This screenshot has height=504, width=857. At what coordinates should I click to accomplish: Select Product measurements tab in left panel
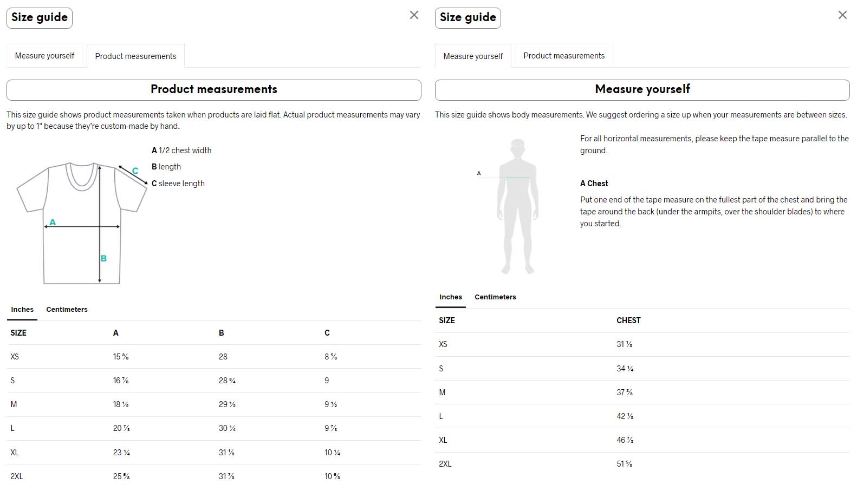point(135,56)
